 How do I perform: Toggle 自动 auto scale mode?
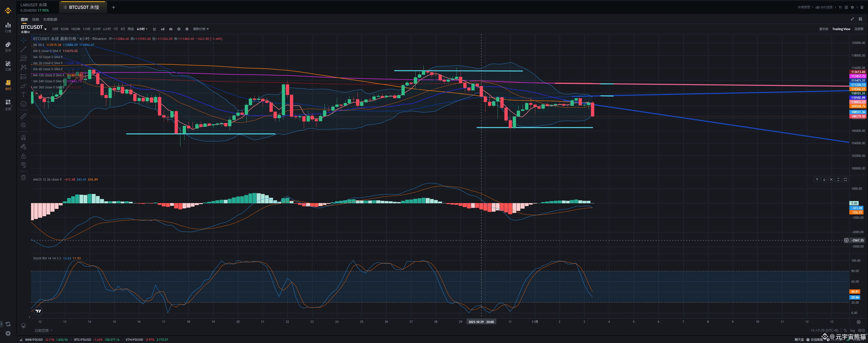[x=861, y=331]
